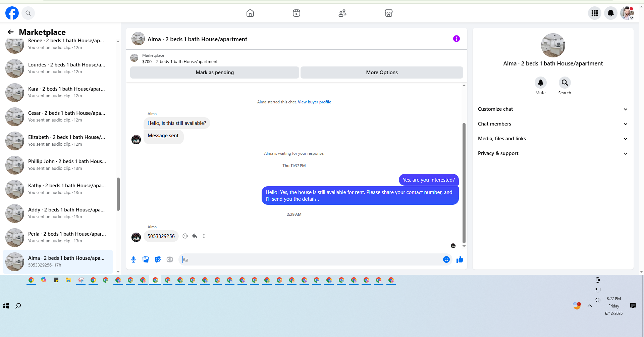Open the account profile picture menu
The height and width of the screenshot is (337, 644).
tap(627, 13)
